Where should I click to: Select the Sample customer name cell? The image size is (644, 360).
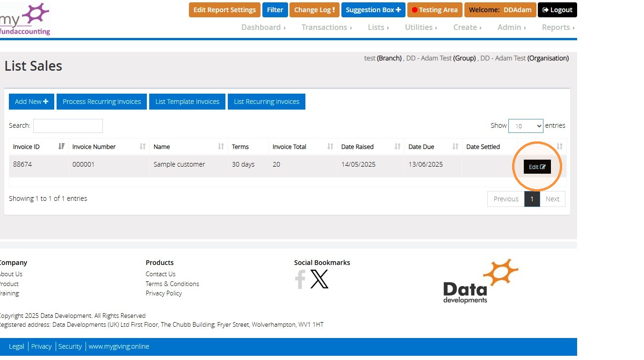click(189, 166)
